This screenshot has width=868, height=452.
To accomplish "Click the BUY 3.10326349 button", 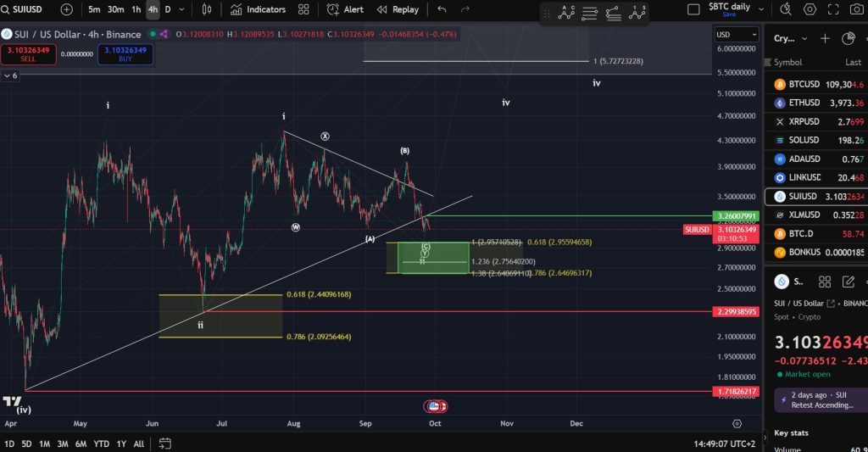I will pos(125,54).
